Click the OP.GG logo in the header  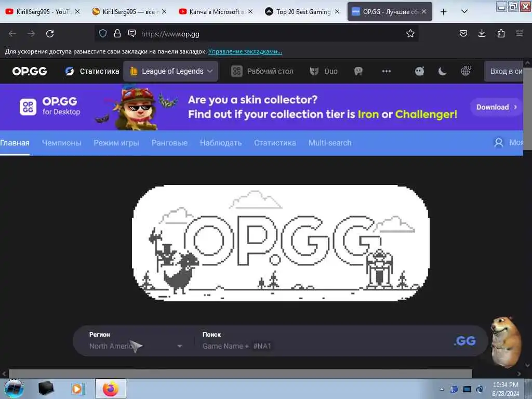pyautogui.click(x=30, y=71)
